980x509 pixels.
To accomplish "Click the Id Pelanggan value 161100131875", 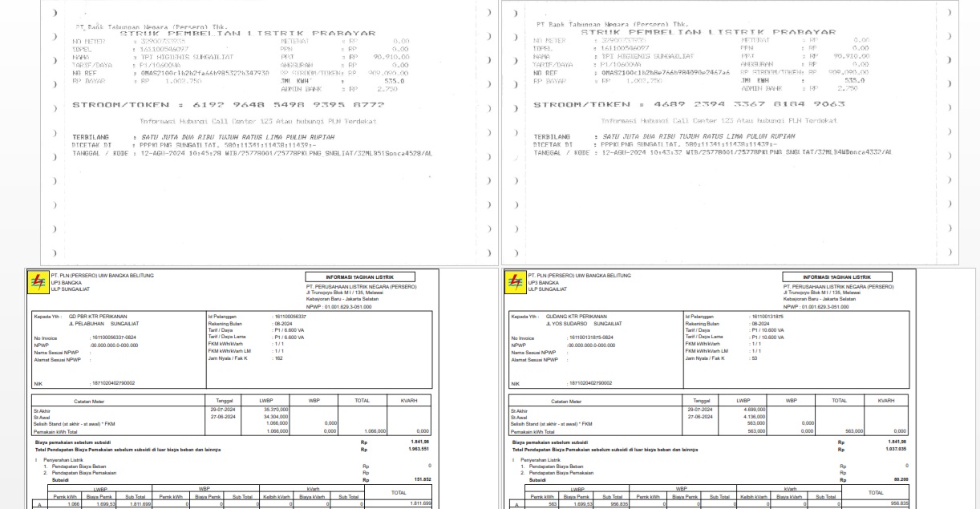I will point(767,317).
